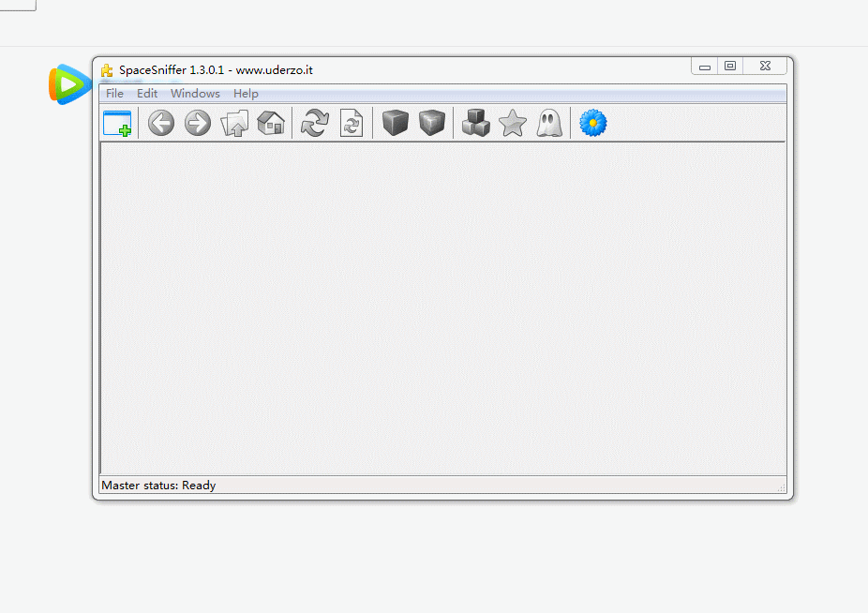Click the Home house icon

(271, 123)
